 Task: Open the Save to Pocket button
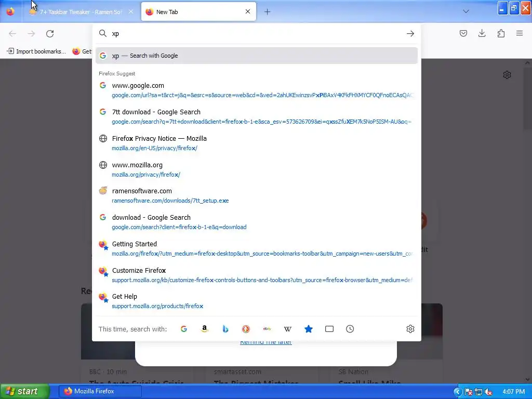coord(463,33)
